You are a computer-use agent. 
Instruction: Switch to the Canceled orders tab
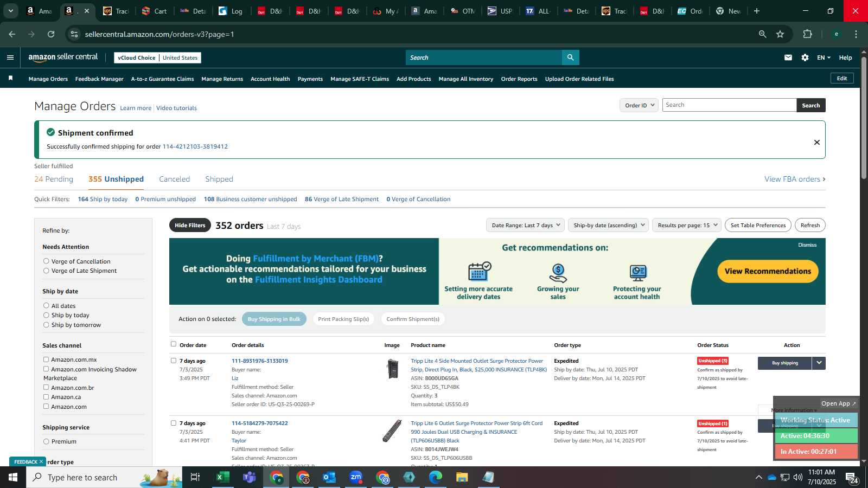[174, 179]
